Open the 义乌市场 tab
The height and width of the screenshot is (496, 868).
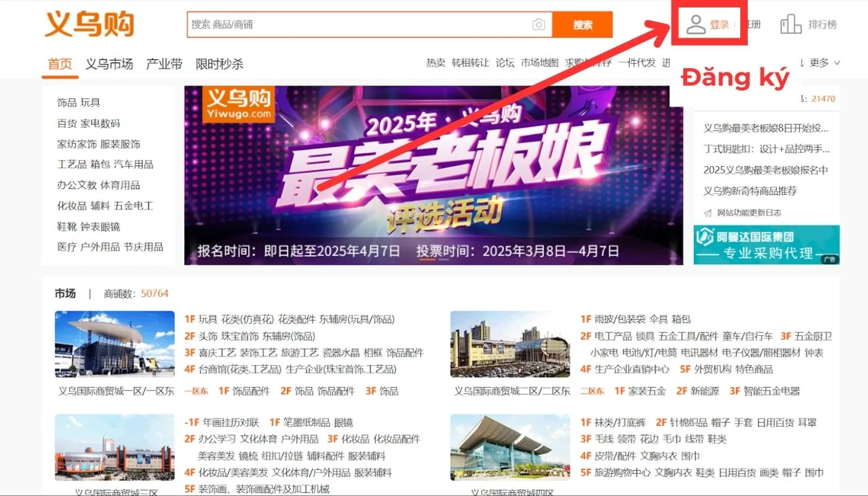point(109,64)
